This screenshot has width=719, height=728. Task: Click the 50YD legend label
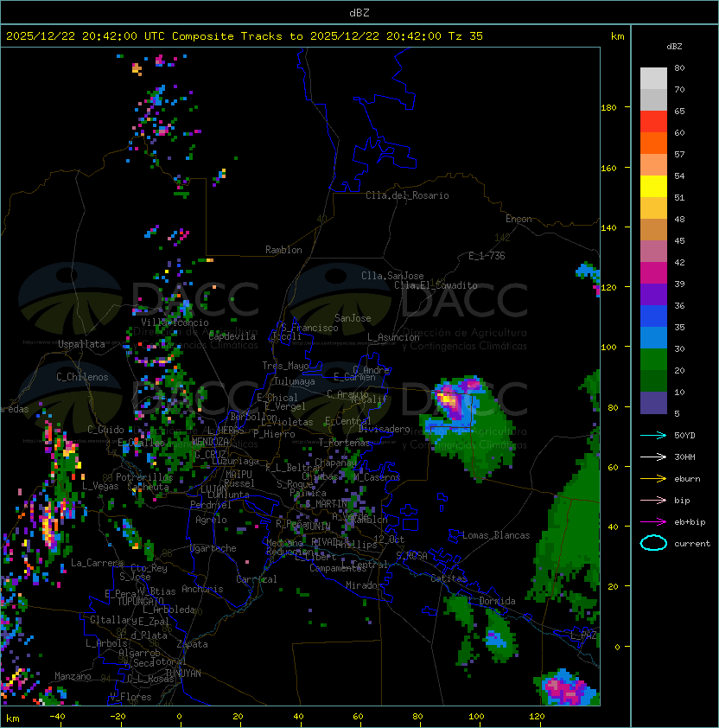[x=684, y=435]
